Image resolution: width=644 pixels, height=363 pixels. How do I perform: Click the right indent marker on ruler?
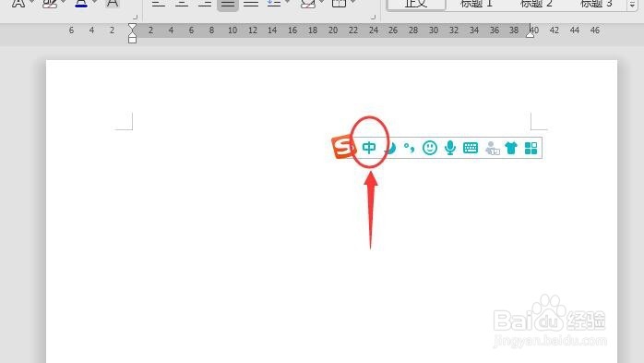pos(531,35)
